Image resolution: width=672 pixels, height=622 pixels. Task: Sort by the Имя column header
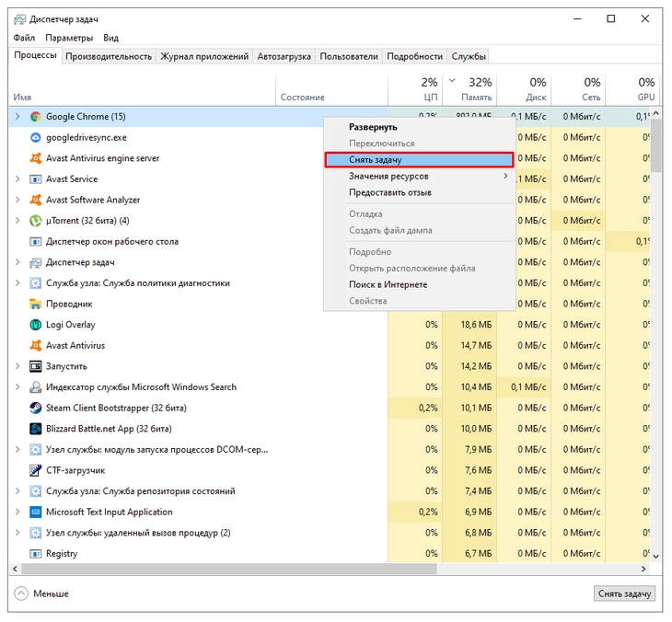143,89
